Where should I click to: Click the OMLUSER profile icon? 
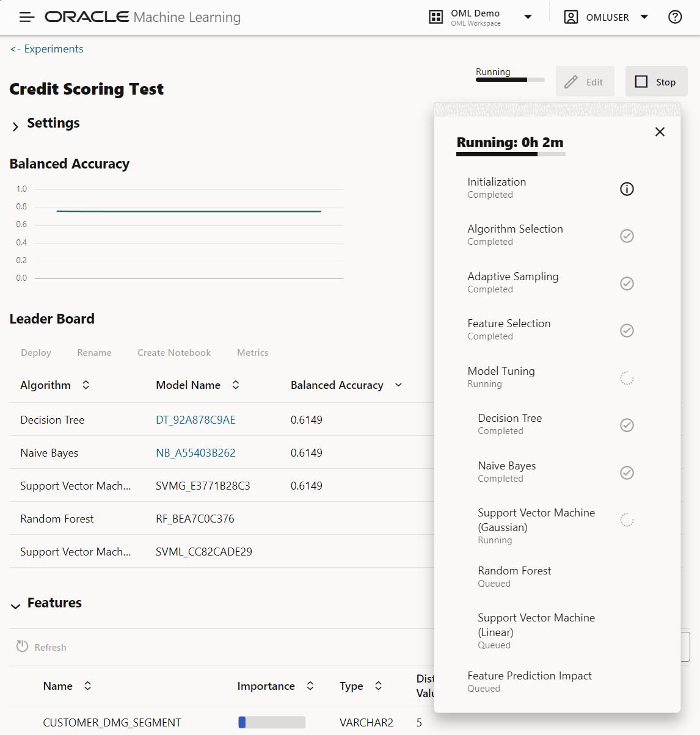coord(571,17)
